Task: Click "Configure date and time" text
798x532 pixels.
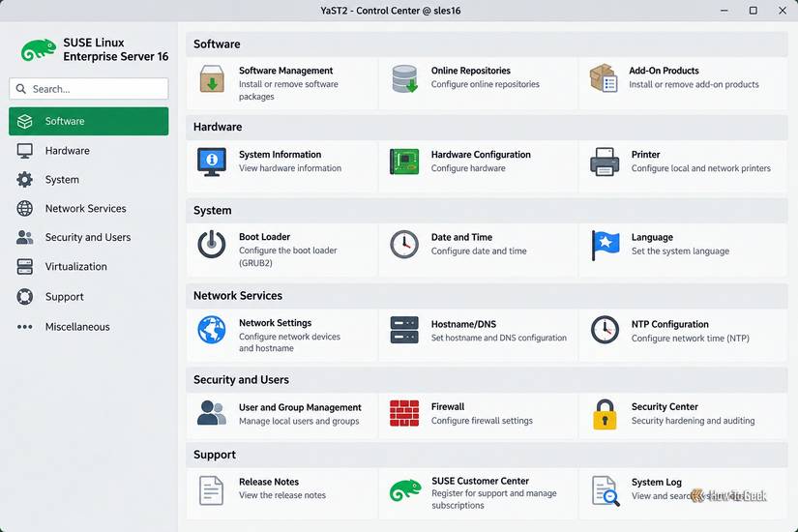Action: click(x=479, y=251)
